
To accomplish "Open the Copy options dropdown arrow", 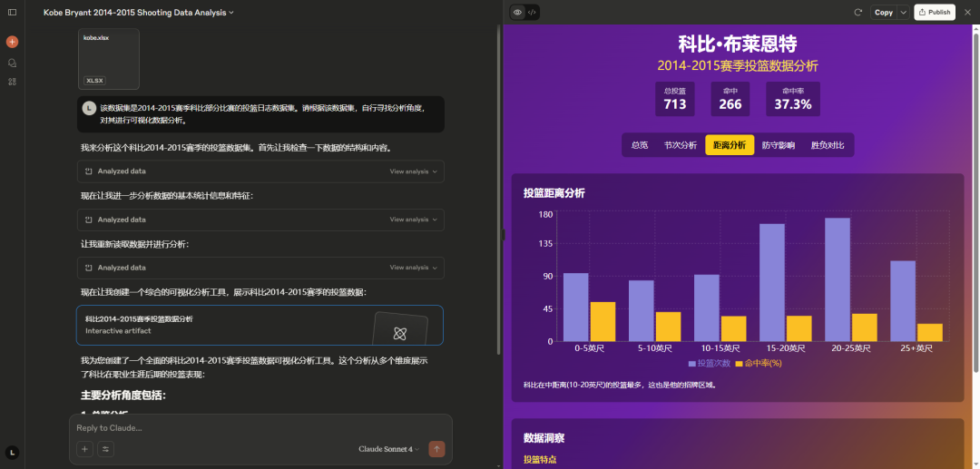I will pos(903,12).
